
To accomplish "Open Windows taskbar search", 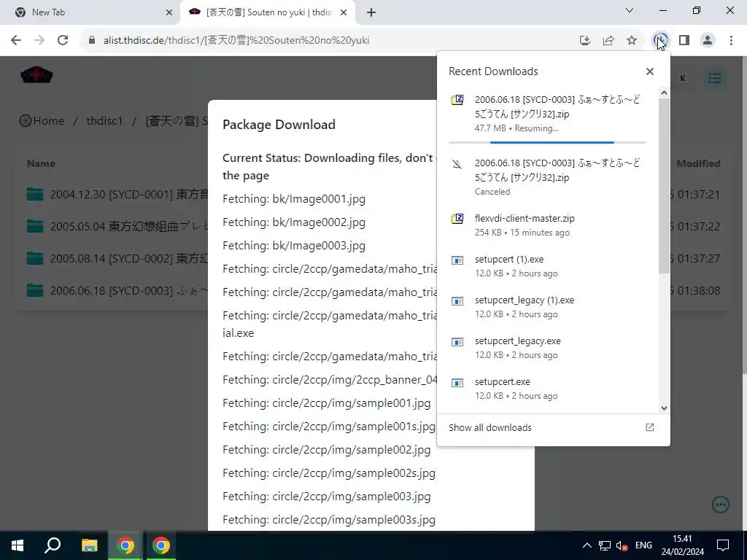I will coord(53,545).
